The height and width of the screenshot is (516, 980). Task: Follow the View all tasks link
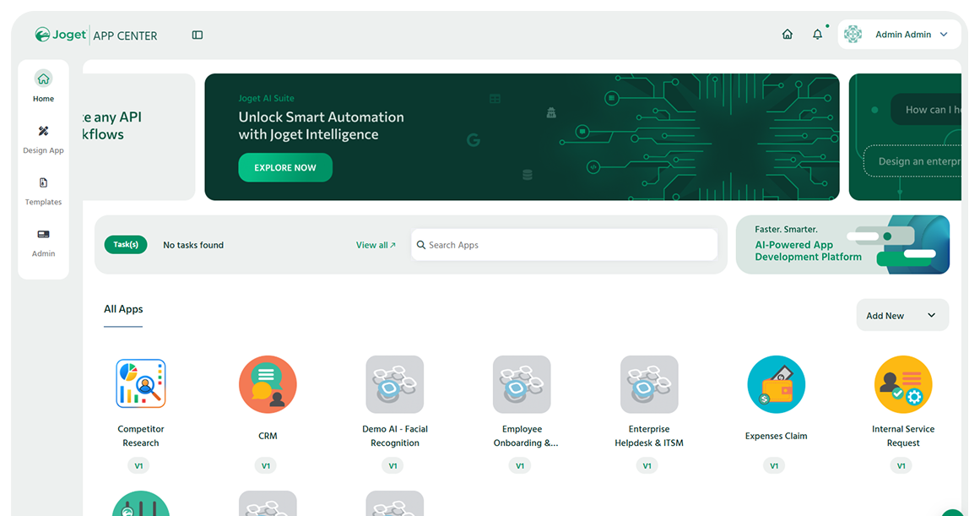coord(376,245)
